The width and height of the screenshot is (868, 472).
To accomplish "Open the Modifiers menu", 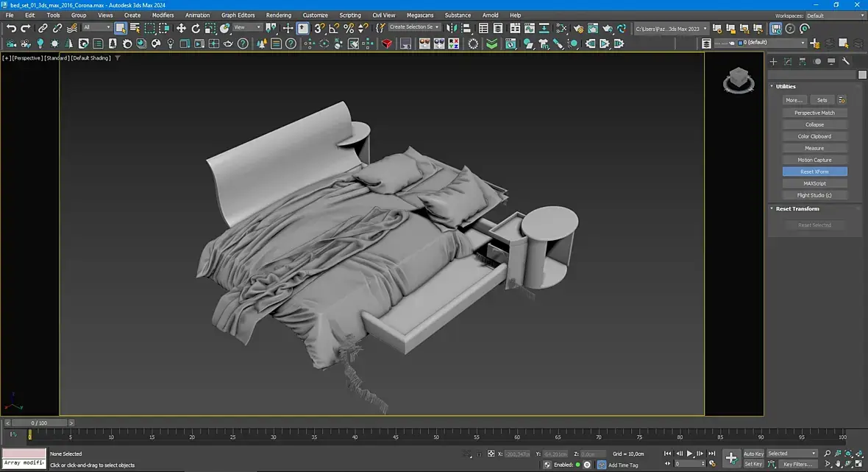I will [163, 15].
